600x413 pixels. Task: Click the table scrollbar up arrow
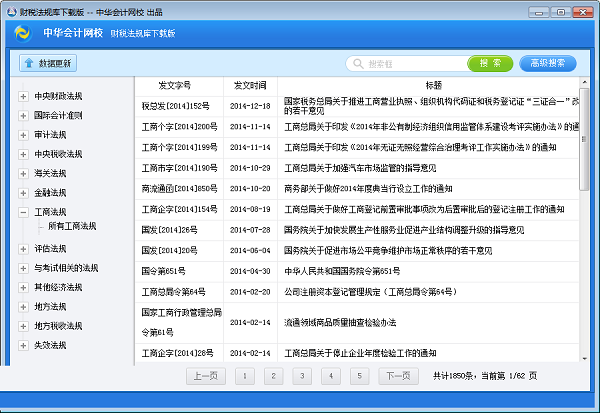click(584, 82)
